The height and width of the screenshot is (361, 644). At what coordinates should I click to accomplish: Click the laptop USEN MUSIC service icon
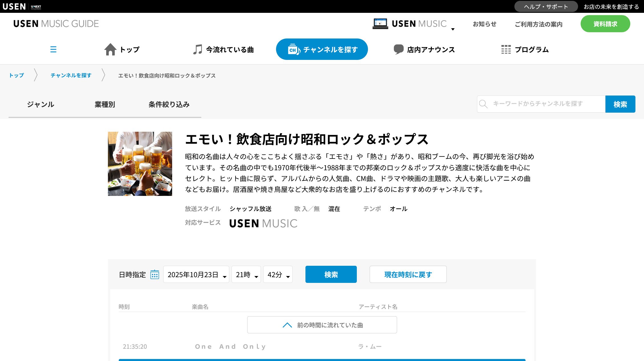click(x=380, y=24)
